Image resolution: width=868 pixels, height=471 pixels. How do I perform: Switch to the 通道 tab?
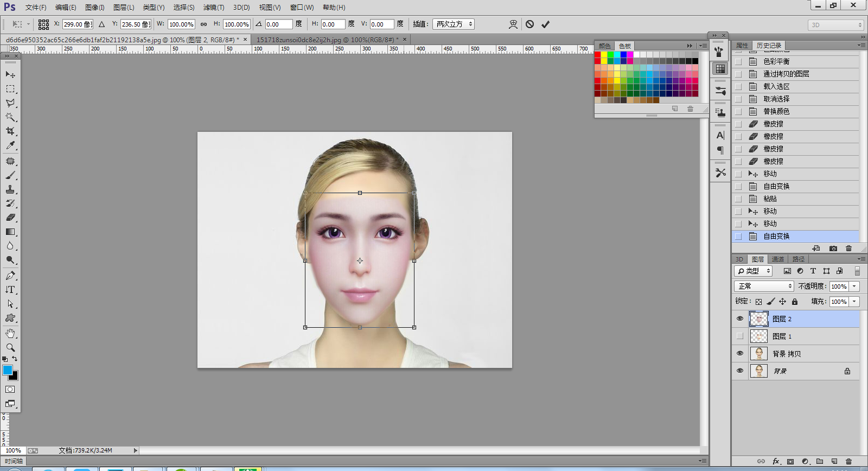[778, 259]
